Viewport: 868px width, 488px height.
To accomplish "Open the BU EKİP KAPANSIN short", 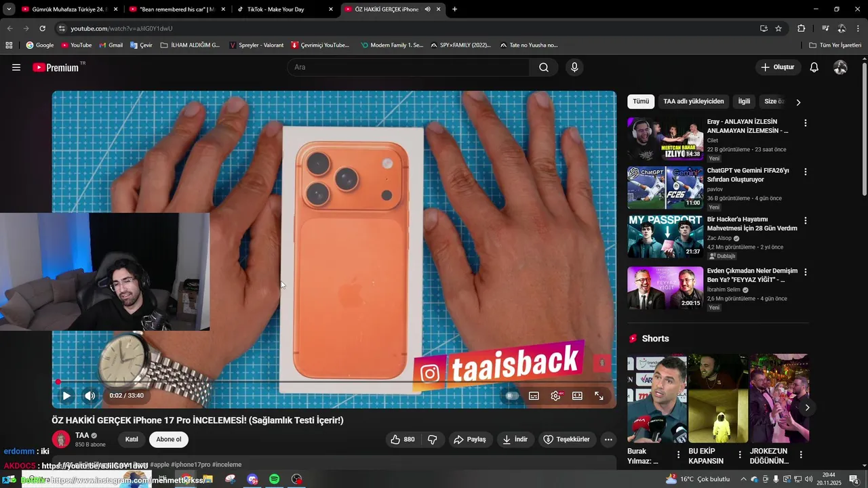I will [717, 399].
